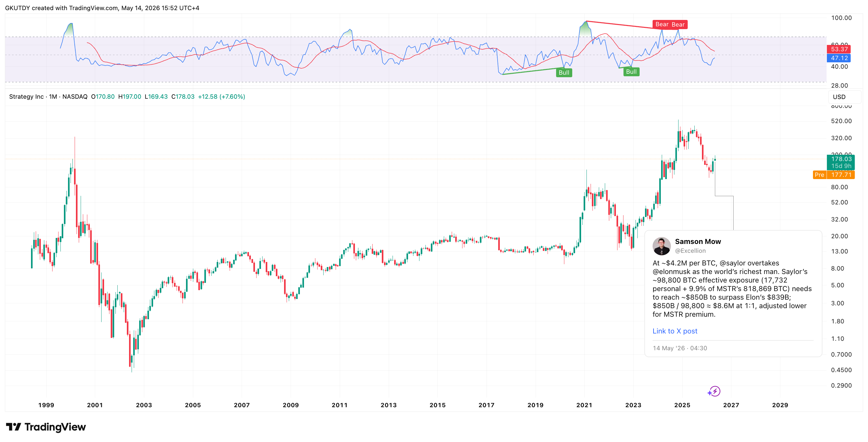Click the 0.2900 price axis label
The height and width of the screenshot is (442, 868).
click(x=841, y=385)
